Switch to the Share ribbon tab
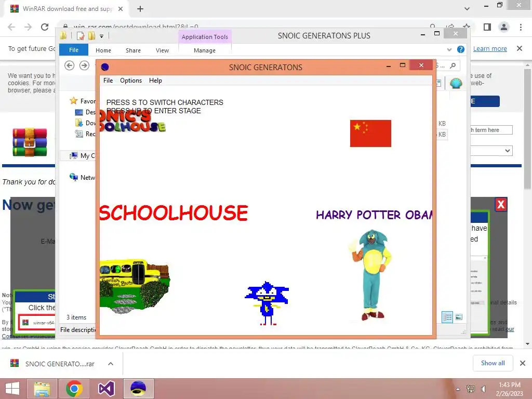Viewport: 532px width, 399px height. pyautogui.click(x=133, y=50)
